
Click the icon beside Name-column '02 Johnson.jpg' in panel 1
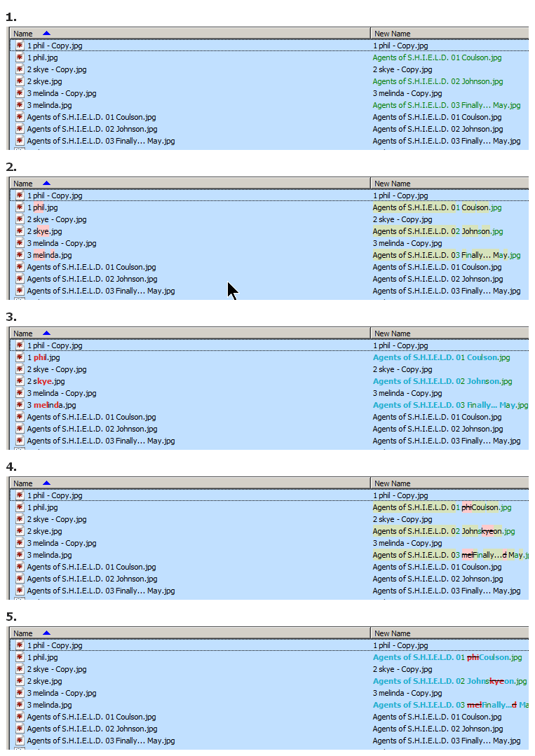tap(20, 129)
